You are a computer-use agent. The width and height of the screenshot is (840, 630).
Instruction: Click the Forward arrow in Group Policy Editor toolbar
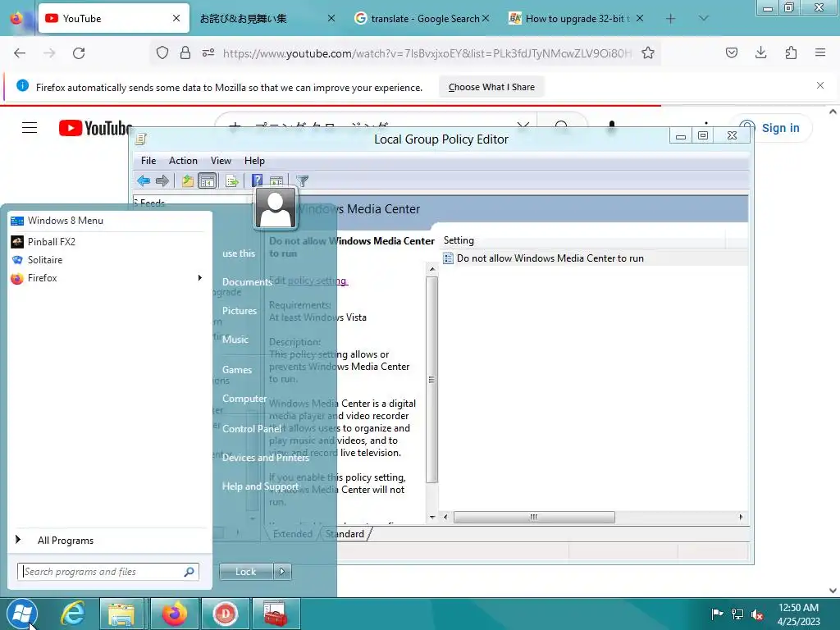point(162,181)
